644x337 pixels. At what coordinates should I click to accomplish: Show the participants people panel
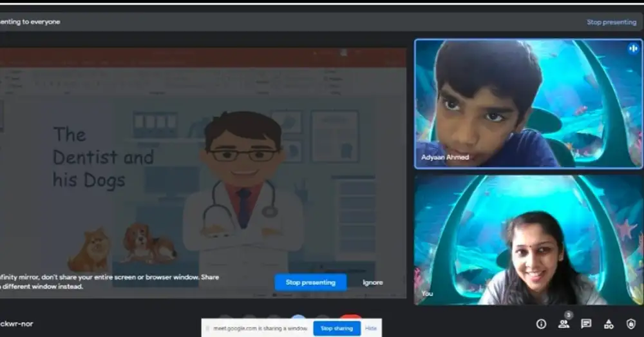(x=563, y=324)
